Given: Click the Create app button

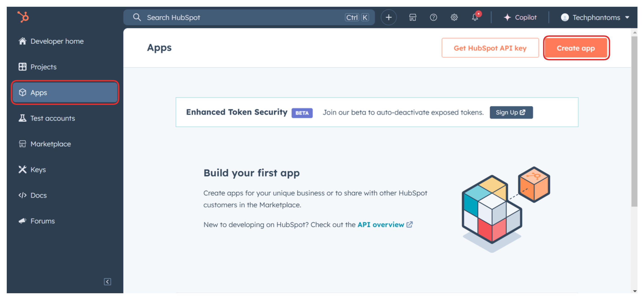Looking at the screenshot, I should pyautogui.click(x=576, y=48).
